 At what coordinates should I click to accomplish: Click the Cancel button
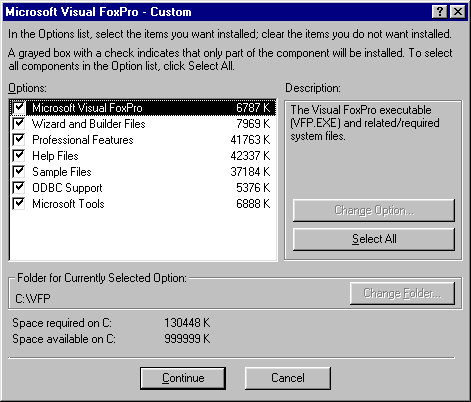coord(288,378)
